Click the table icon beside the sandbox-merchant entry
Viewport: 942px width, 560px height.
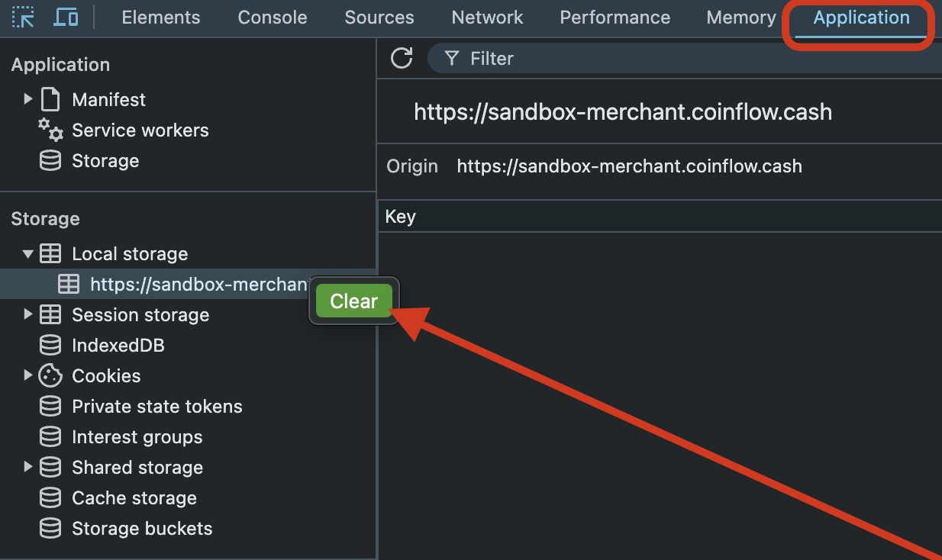[69, 284]
